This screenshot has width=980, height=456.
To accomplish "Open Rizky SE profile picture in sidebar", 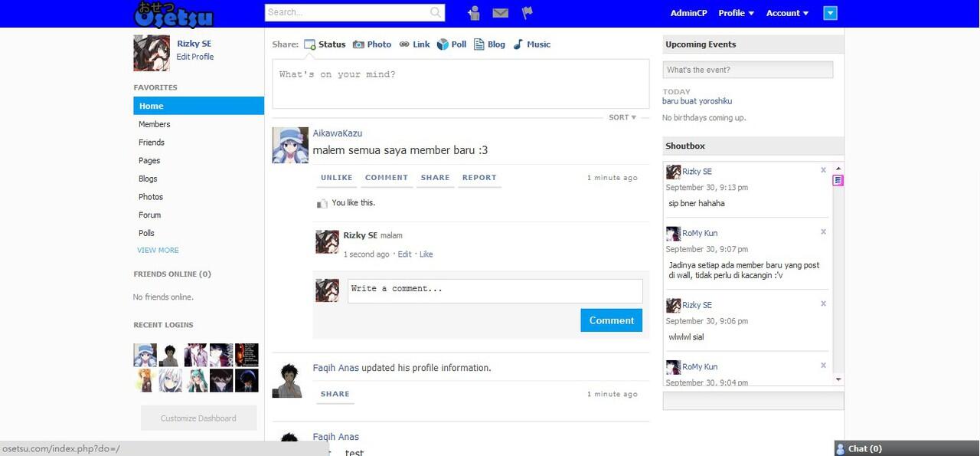I will [x=152, y=53].
